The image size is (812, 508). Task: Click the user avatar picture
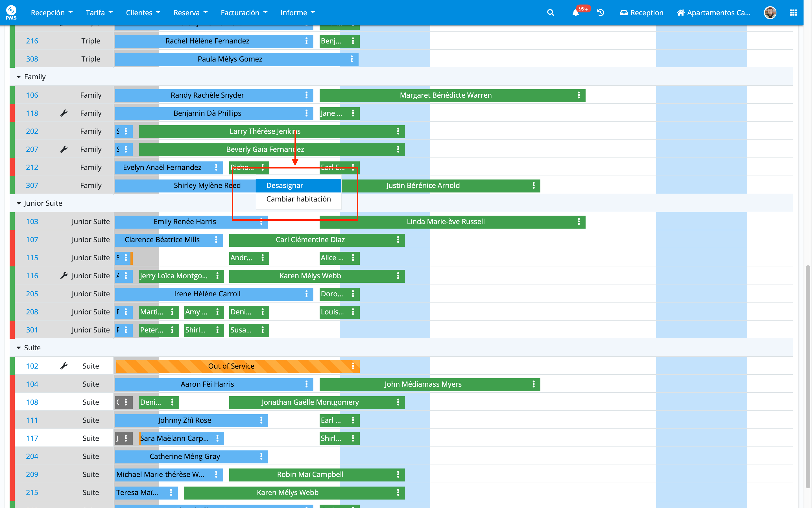[770, 13]
